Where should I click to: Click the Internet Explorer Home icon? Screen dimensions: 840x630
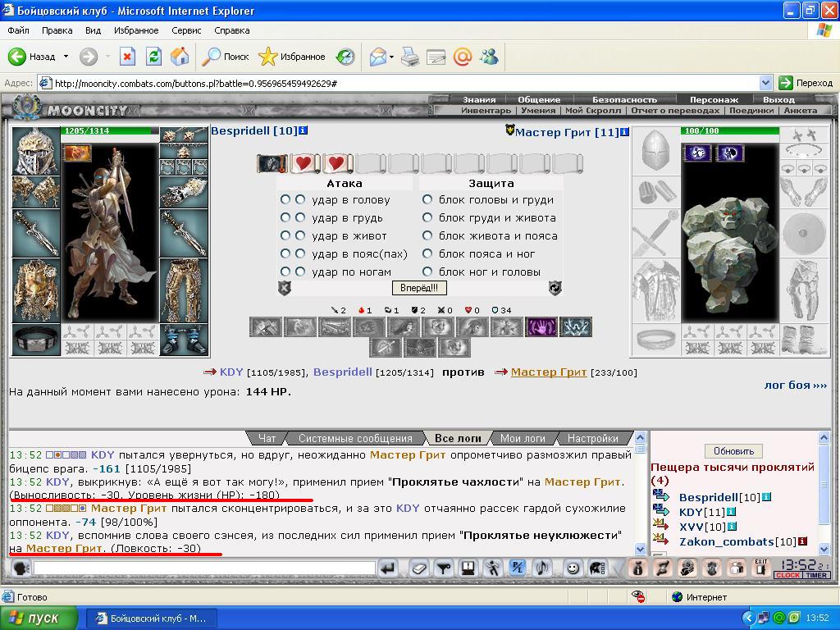pos(180,57)
